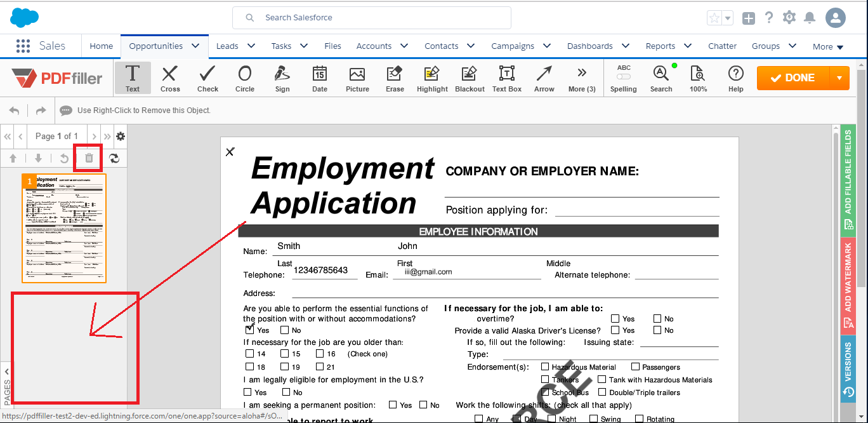The width and height of the screenshot is (868, 423).
Task: Click the Search Salesforce field
Action: point(372,18)
